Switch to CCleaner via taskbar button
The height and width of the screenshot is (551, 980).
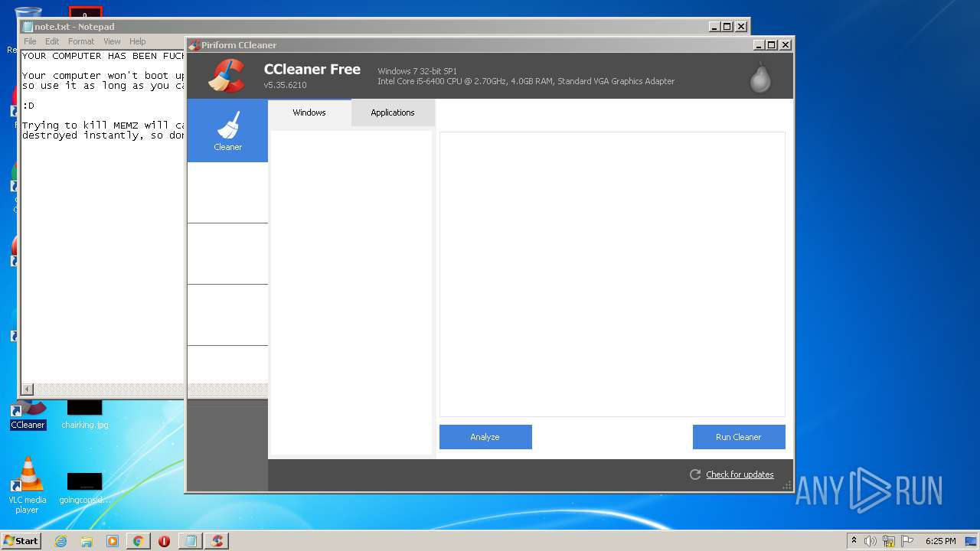click(x=217, y=541)
